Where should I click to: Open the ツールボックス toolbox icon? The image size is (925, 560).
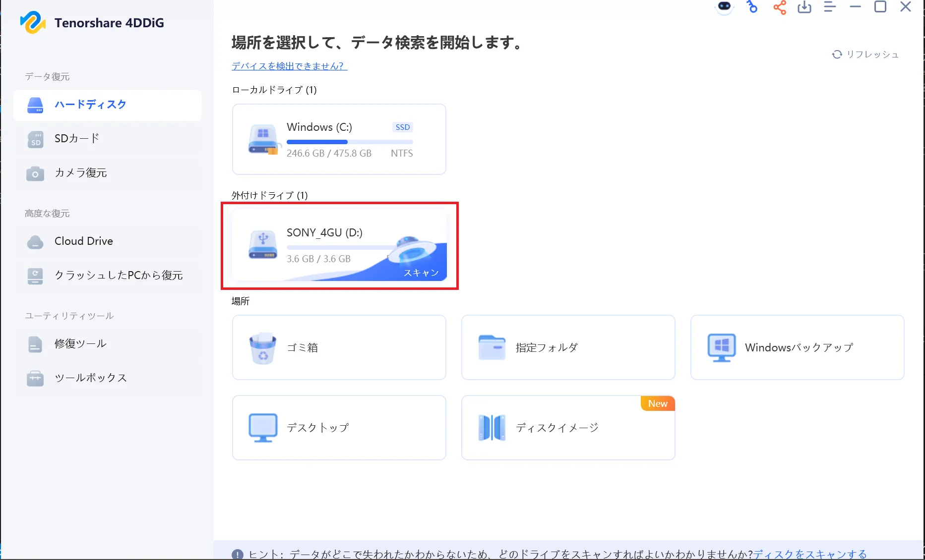click(x=35, y=378)
